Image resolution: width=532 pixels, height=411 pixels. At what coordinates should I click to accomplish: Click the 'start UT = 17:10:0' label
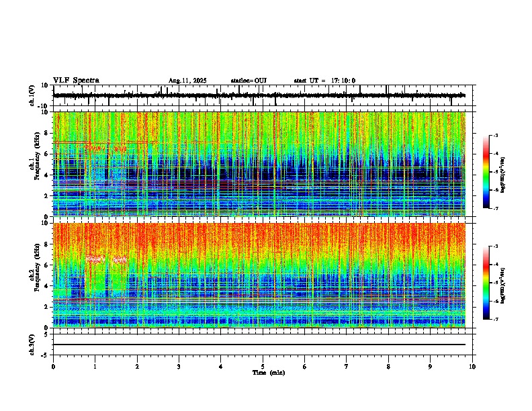coord(324,81)
